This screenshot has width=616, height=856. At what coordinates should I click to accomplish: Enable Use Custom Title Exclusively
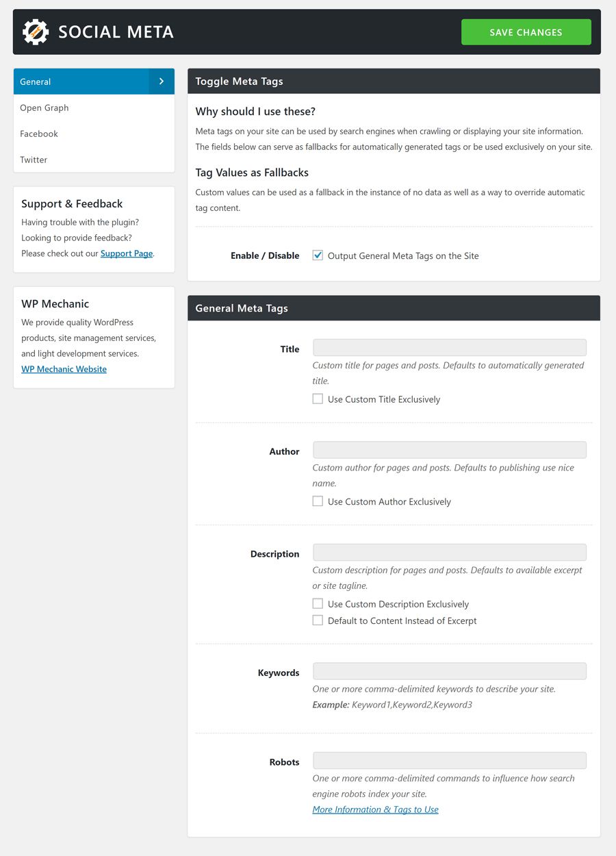[x=318, y=399]
